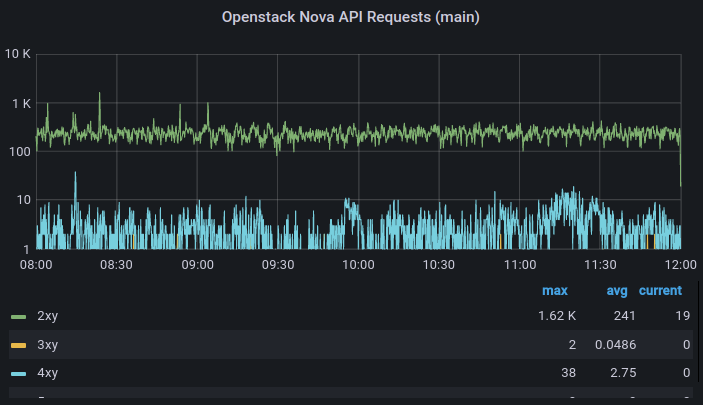Click the 11:30 time axis label

tap(600, 265)
